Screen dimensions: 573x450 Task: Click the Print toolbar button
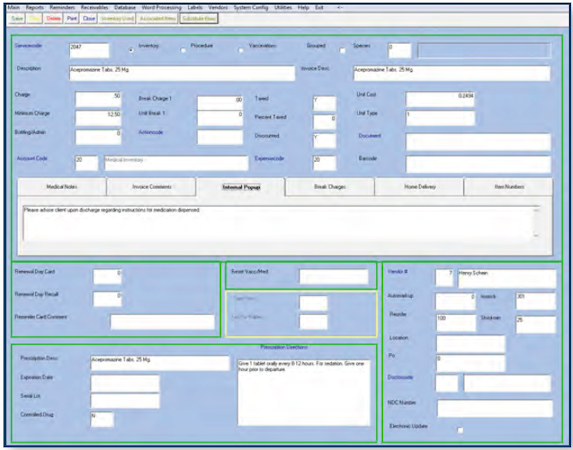[72, 18]
